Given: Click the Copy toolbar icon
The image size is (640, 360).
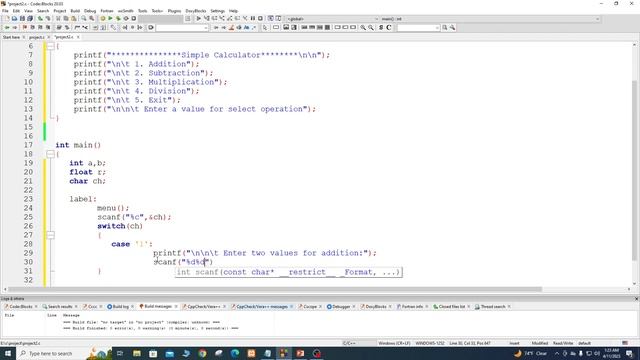Looking at the screenshot, I should (x=66, y=19).
